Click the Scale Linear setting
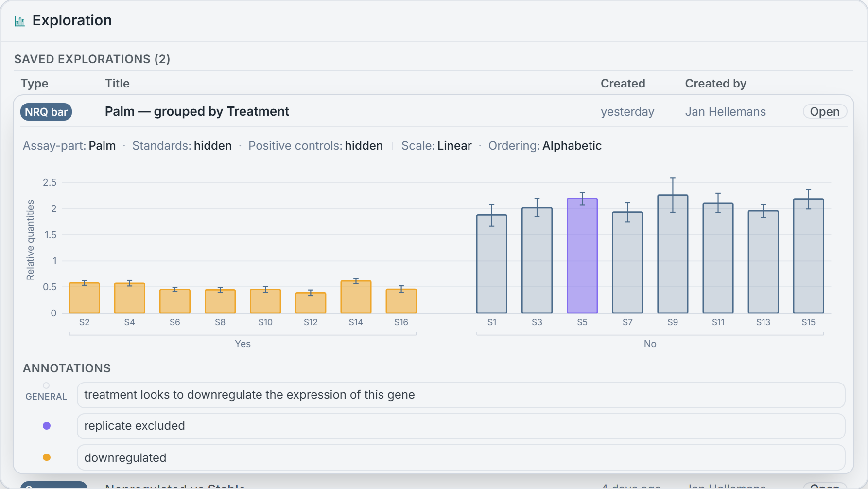 coord(436,146)
